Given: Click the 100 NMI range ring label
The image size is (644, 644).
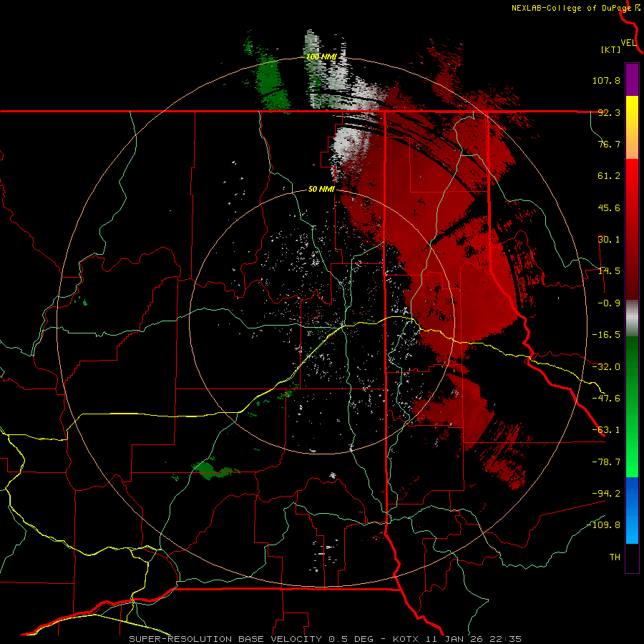Looking at the screenshot, I should pos(321,57).
